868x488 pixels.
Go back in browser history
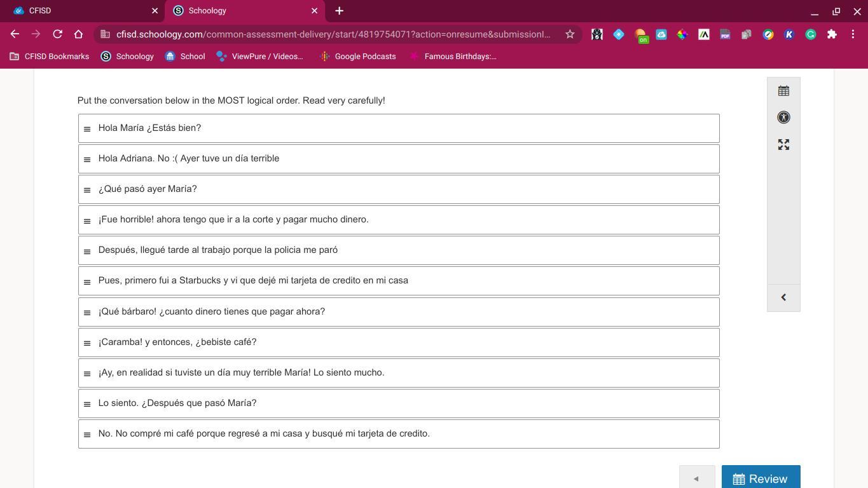point(15,34)
